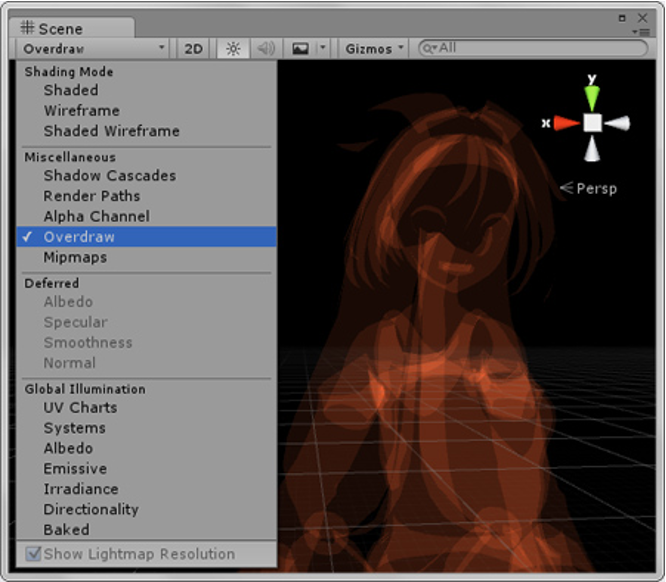Choose Systems GI view
The height and width of the screenshot is (582, 666).
coord(147,428)
